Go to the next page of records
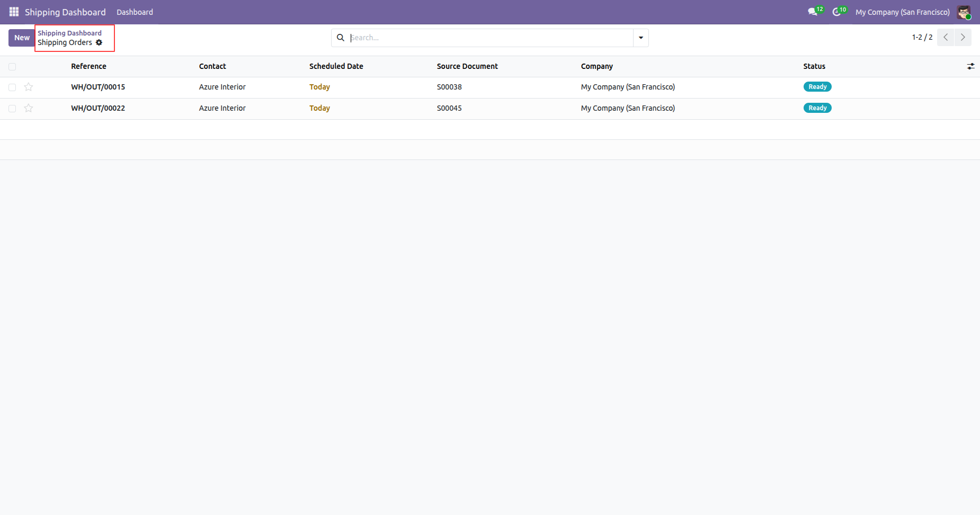The width and height of the screenshot is (980, 515). [x=963, y=37]
